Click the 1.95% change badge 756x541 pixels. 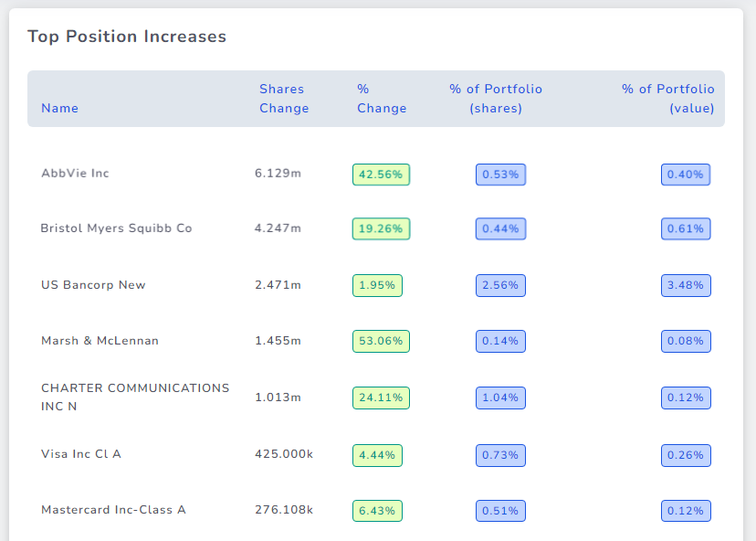(377, 285)
